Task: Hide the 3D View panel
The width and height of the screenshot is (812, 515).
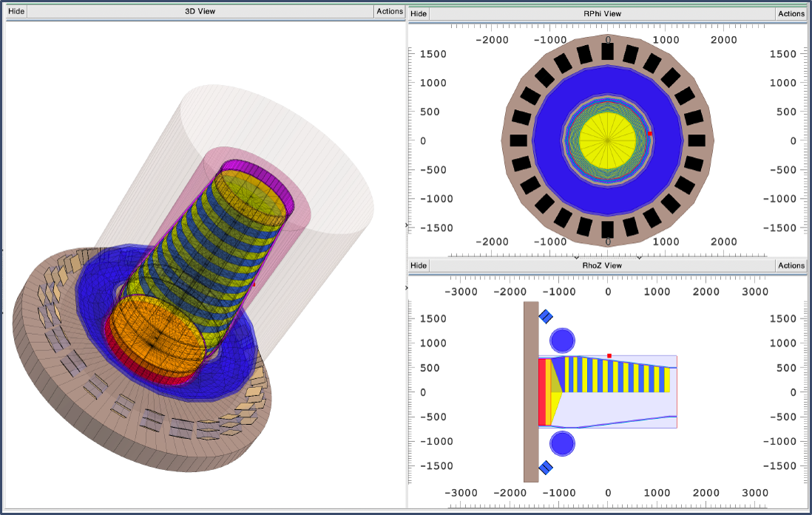Action: click(x=16, y=11)
